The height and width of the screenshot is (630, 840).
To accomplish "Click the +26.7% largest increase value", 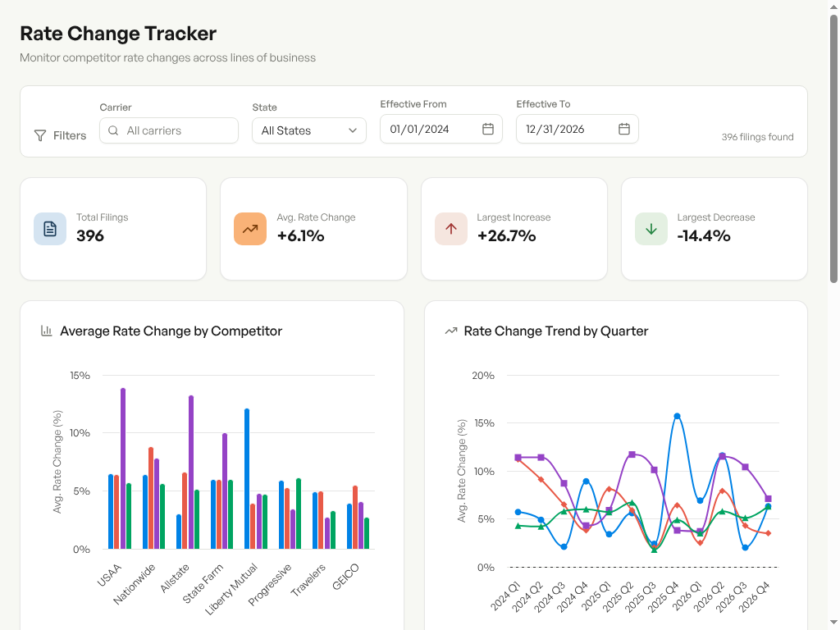I will pos(506,235).
